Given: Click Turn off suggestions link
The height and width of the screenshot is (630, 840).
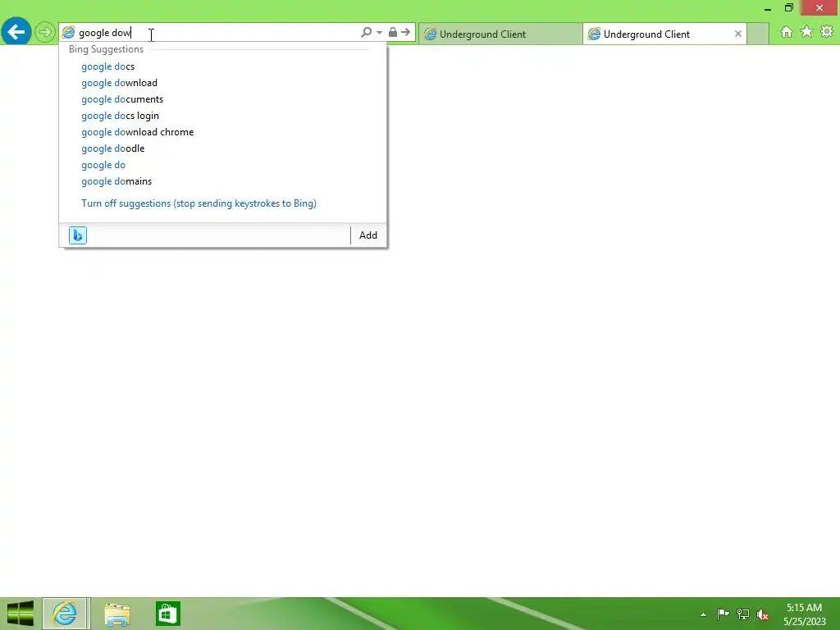Looking at the screenshot, I should click(x=199, y=203).
